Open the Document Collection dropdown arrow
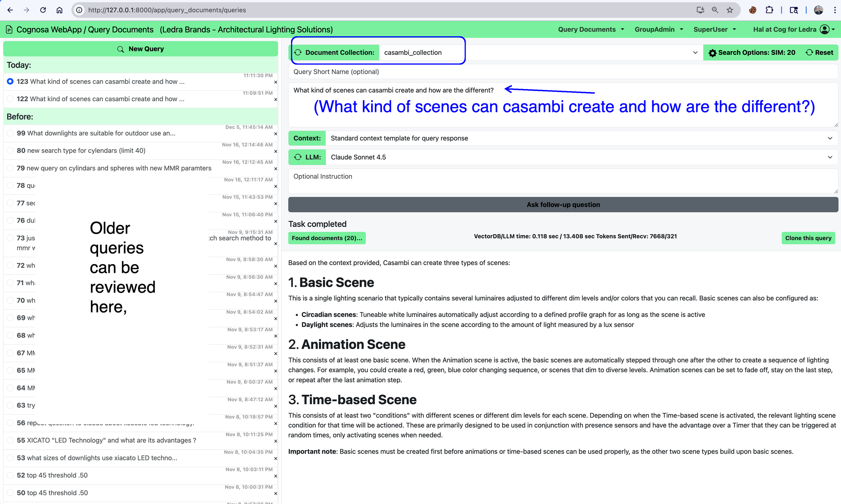 click(695, 53)
